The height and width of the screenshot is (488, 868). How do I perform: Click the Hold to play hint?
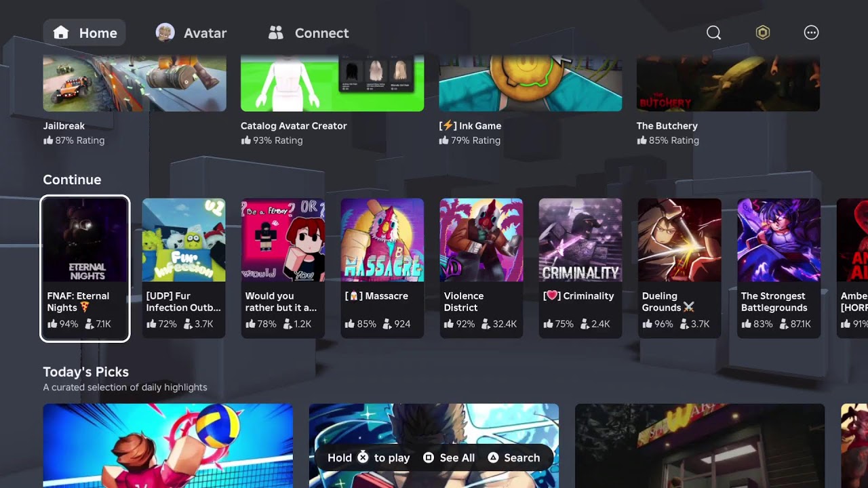click(x=368, y=457)
